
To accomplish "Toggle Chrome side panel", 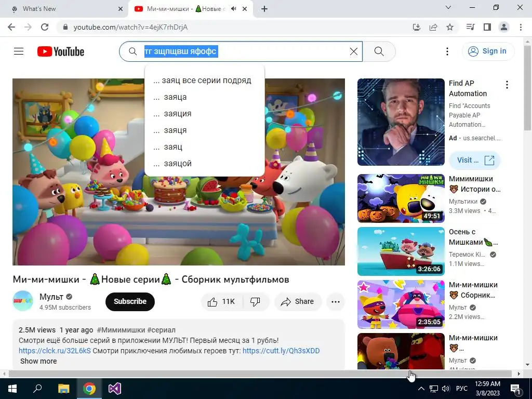I will (487, 27).
